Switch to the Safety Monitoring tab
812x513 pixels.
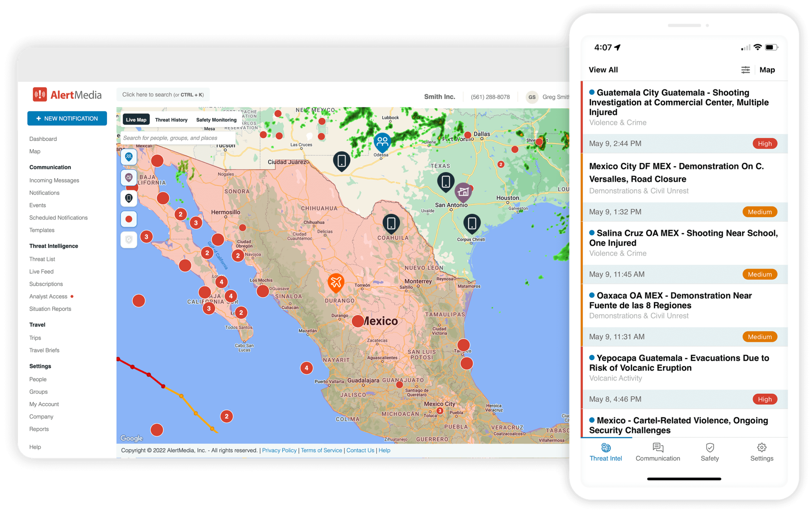pyautogui.click(x=216, y=120)
